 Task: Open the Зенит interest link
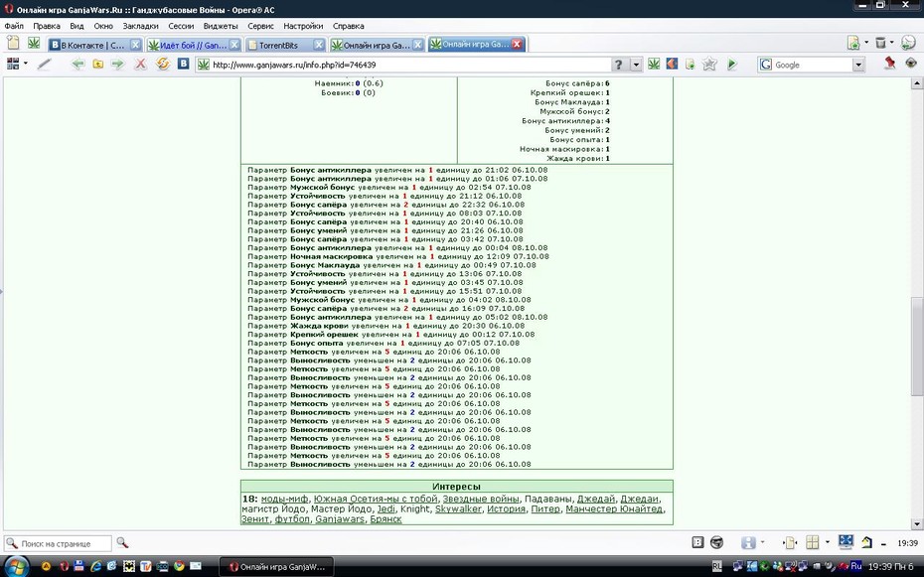(255, 518)
